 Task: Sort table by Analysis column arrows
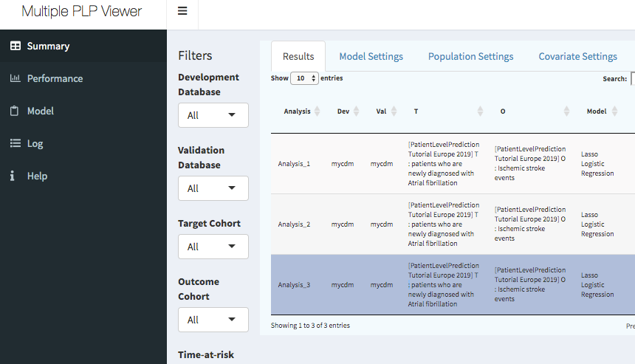coord(317,111)
